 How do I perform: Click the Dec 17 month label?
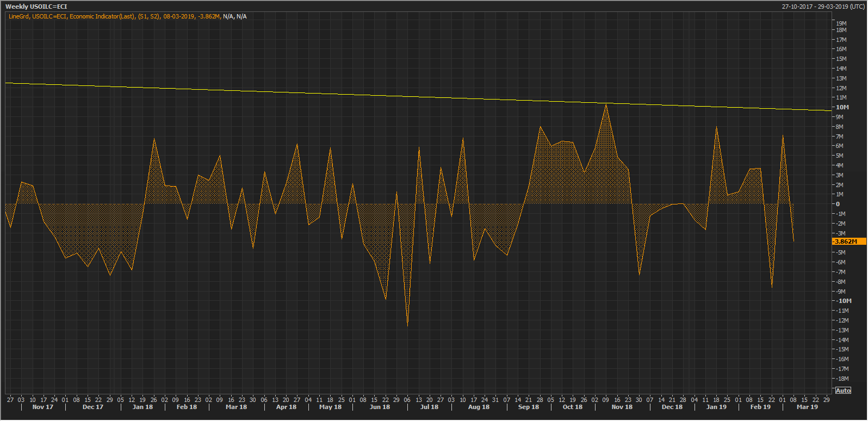(x=93, y=407)
